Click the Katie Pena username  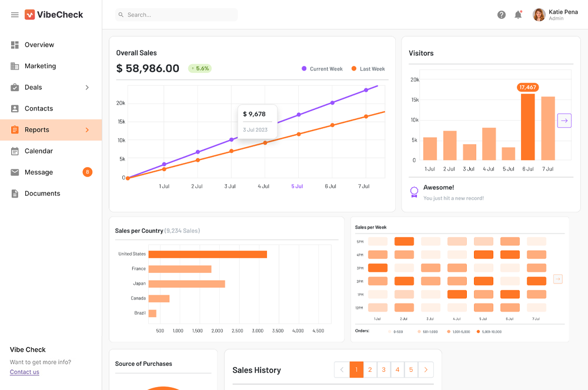tap(563, 12)
